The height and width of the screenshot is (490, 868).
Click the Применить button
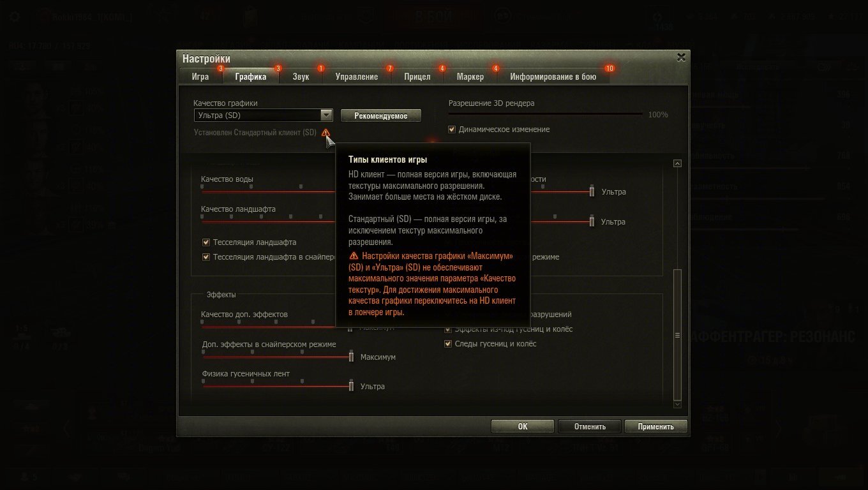(655, 426)
